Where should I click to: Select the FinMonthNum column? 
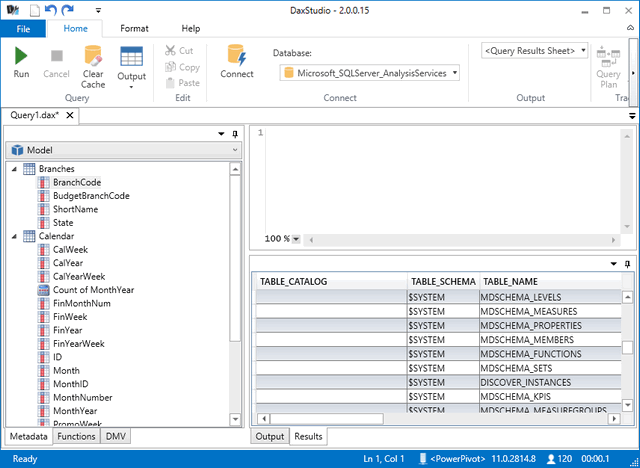click(82, 304)
